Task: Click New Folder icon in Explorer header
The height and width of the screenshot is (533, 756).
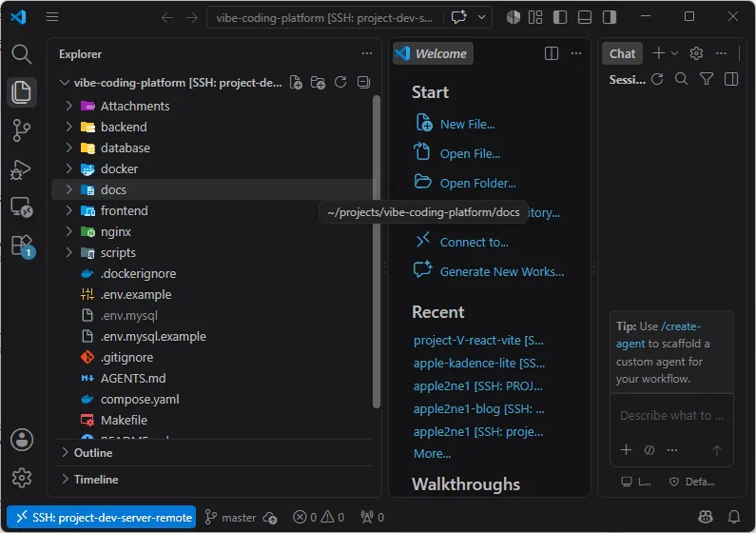Action: 318,83
